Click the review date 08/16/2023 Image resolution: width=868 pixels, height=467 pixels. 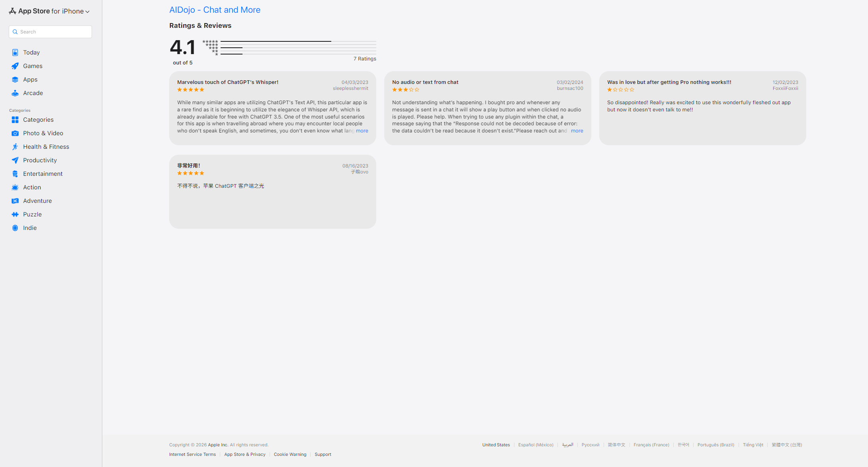(355, 166)
